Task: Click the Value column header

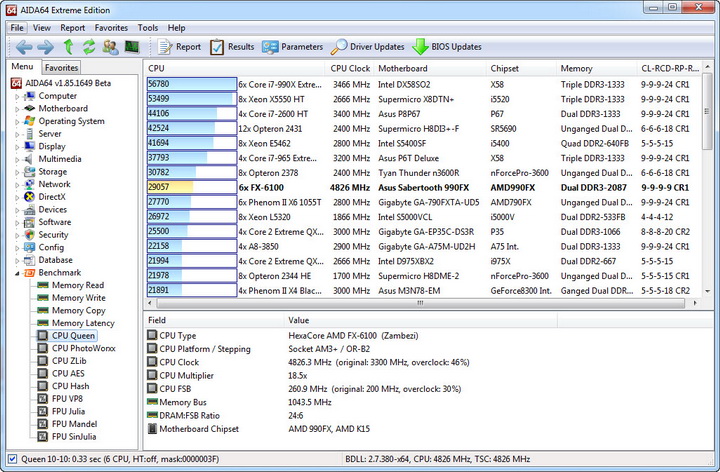Action: [420, 320]
